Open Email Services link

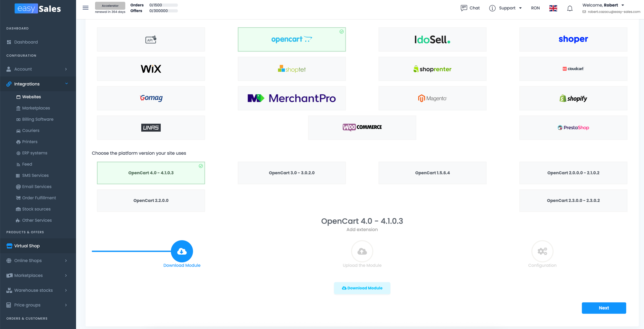point(37,187)
